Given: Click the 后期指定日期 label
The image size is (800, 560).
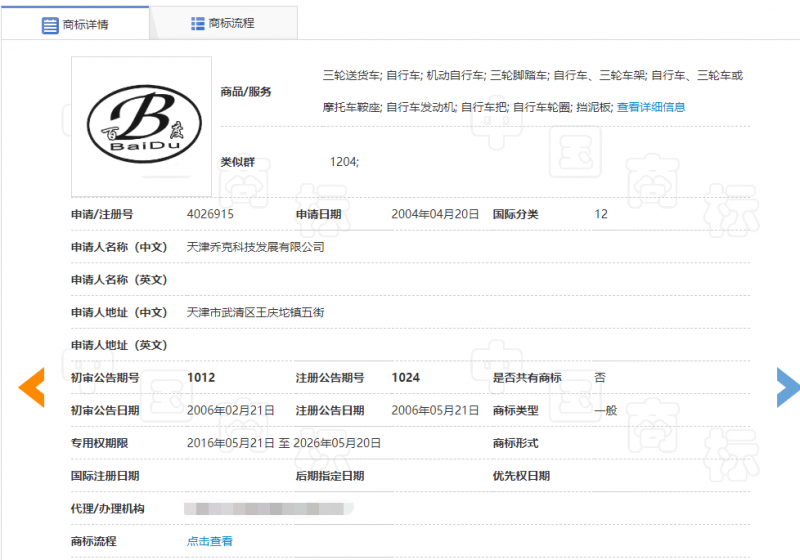Looking at the screenshot, I should [x=330, y=476].
